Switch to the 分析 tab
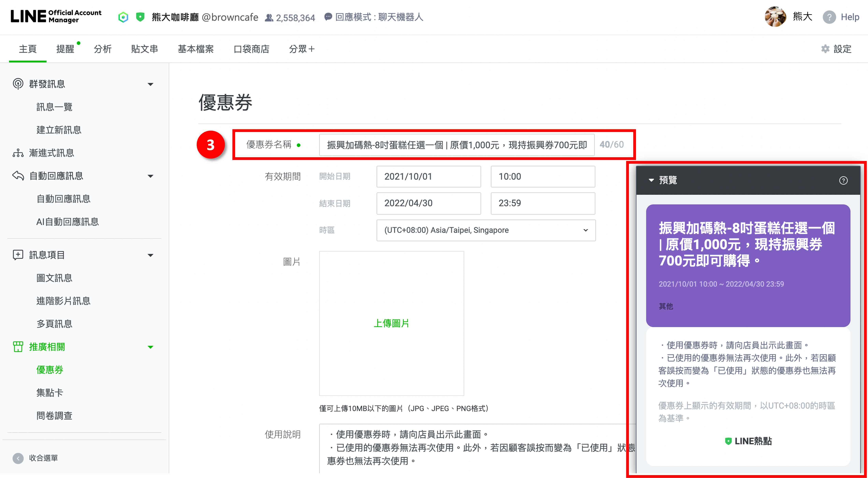The image size is (868, 478). click(102, 49)
